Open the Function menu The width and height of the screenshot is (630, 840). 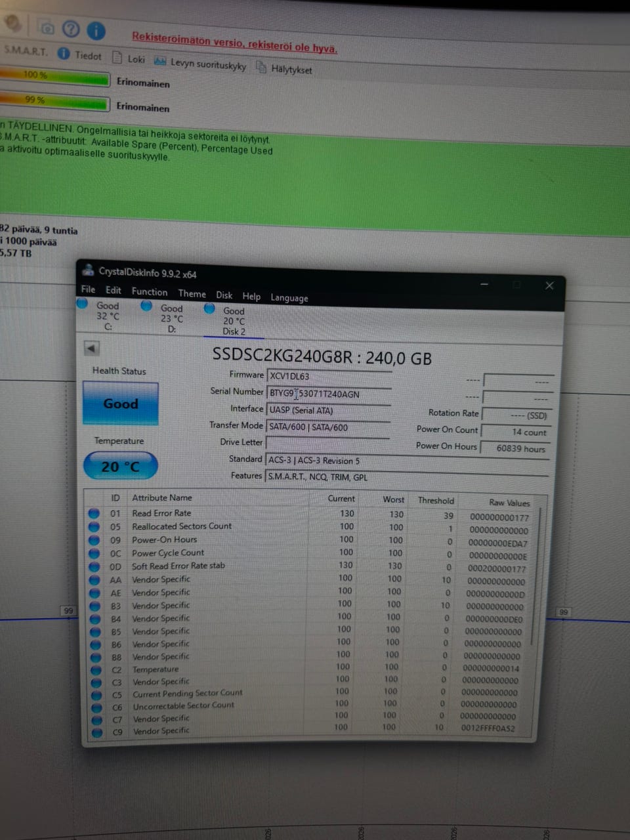[150, 292]
